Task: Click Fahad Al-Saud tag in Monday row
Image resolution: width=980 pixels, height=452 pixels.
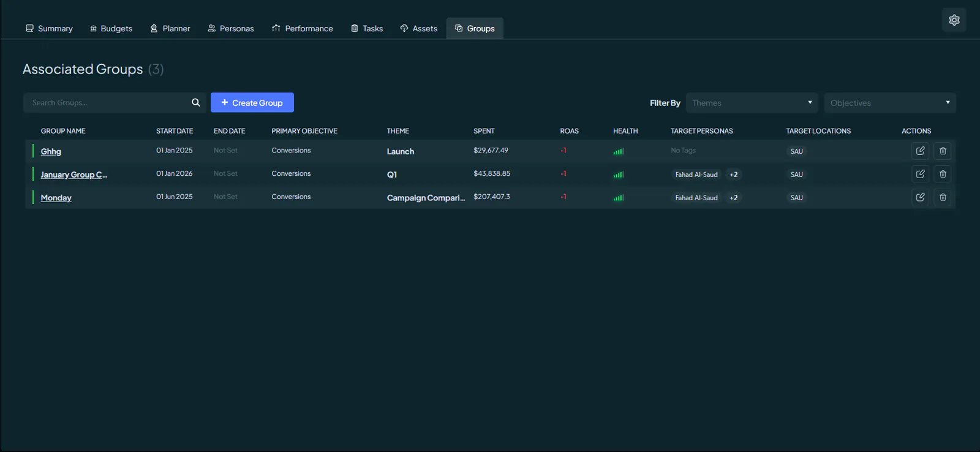Action: coord(696,198)
